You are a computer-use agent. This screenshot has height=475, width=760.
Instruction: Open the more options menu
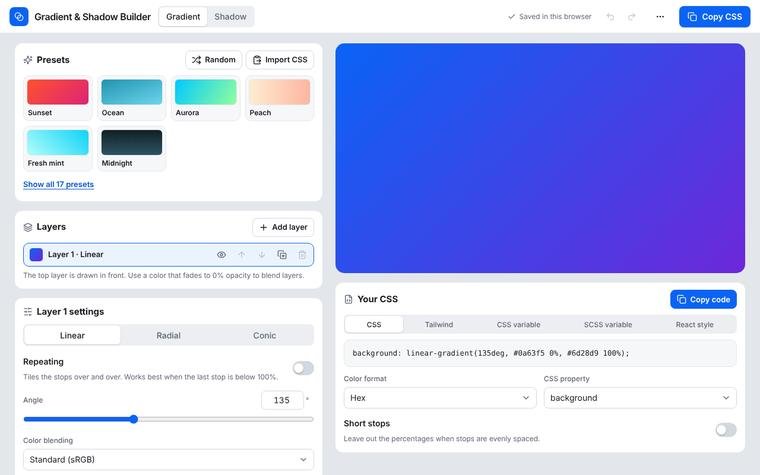[660, 17]
